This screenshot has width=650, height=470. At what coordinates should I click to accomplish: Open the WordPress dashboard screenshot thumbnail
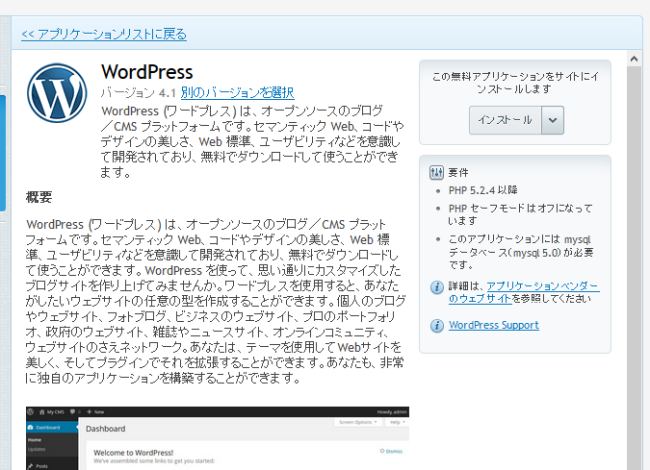coord(218,438)
